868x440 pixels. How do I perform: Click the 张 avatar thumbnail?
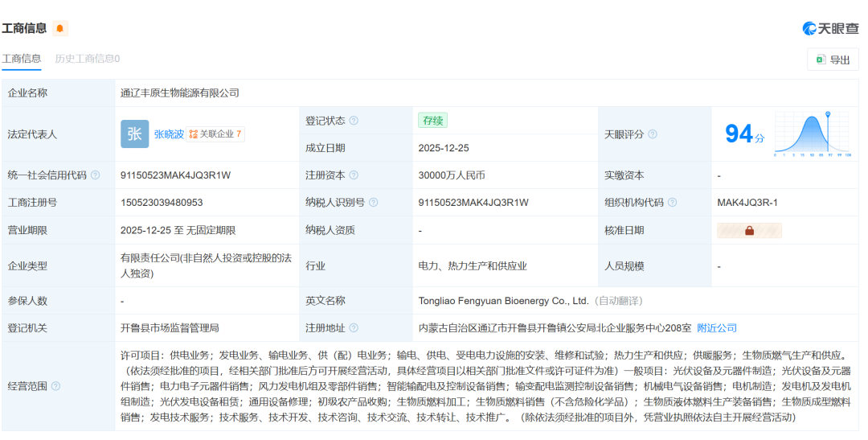tap(134, 134)
